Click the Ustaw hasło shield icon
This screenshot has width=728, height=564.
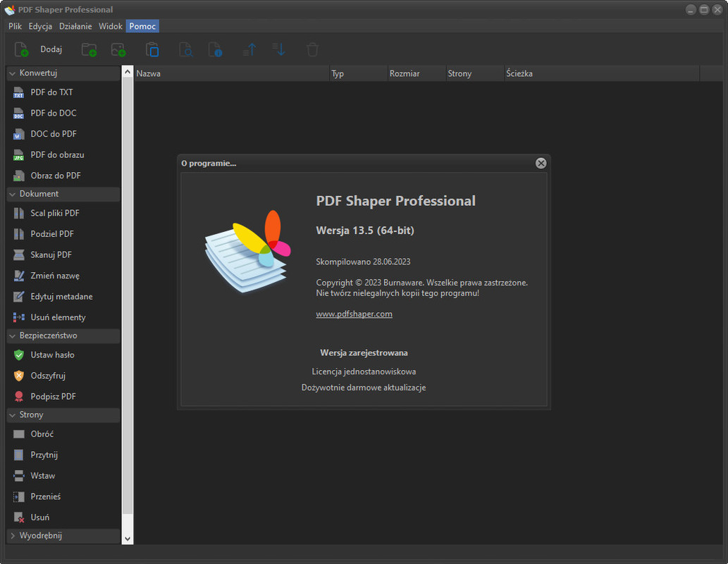[x=18, y=355]
